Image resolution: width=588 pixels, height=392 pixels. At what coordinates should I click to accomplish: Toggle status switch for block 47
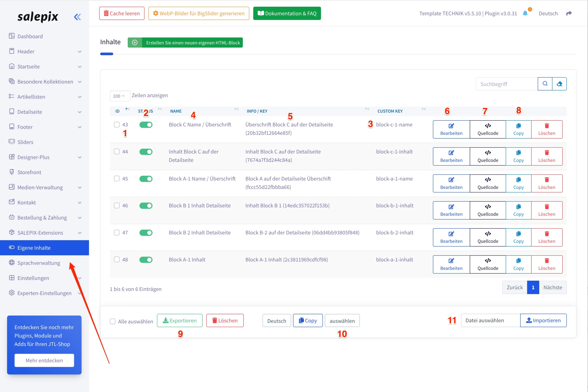pos(146,233)
